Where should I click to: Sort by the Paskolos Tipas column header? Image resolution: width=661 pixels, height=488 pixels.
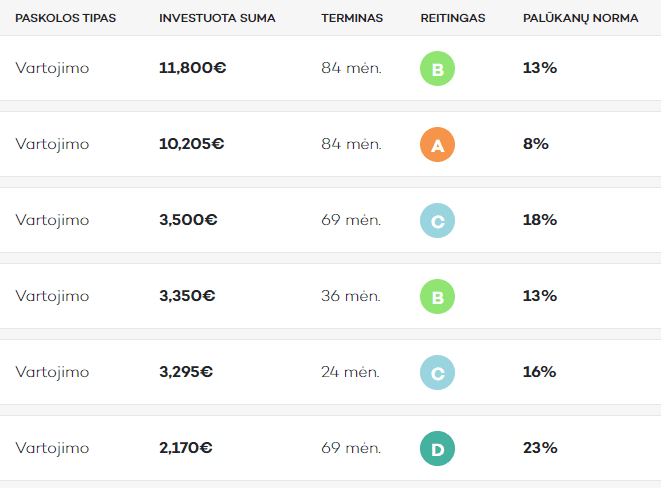(x=65, y=18)
